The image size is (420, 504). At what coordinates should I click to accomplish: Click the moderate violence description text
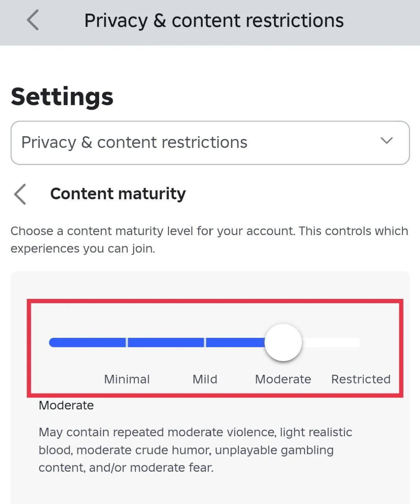click(195, 450)
